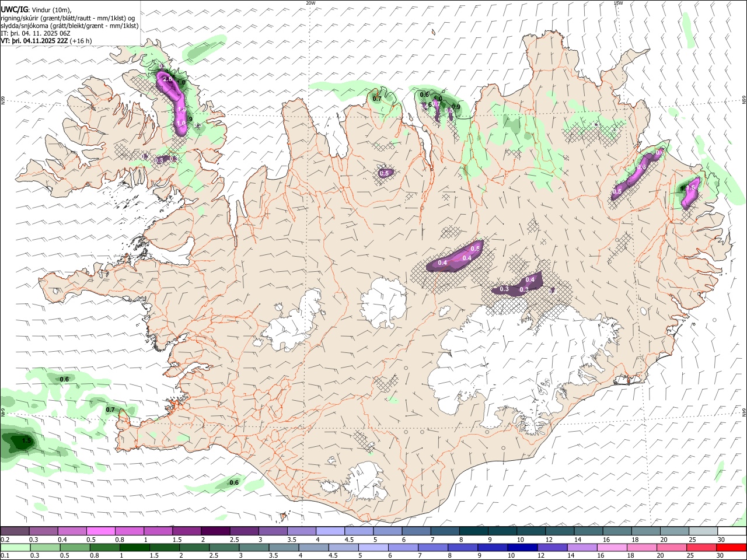
Task: Click the '0.7' rain value near Reykjanes peninsula
Action: [x=110, y=409]
